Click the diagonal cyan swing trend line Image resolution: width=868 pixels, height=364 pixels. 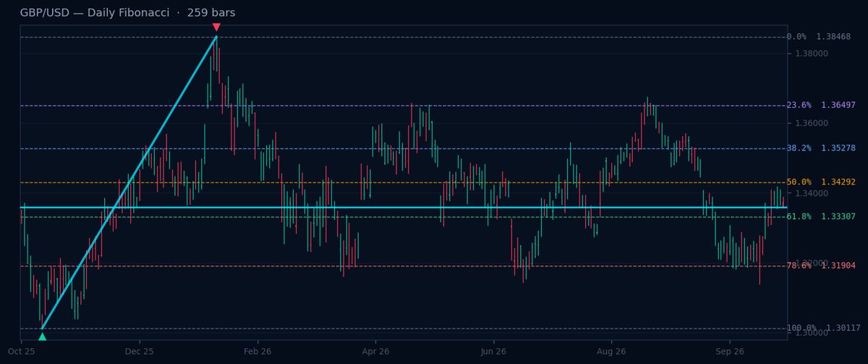(129, 182)
